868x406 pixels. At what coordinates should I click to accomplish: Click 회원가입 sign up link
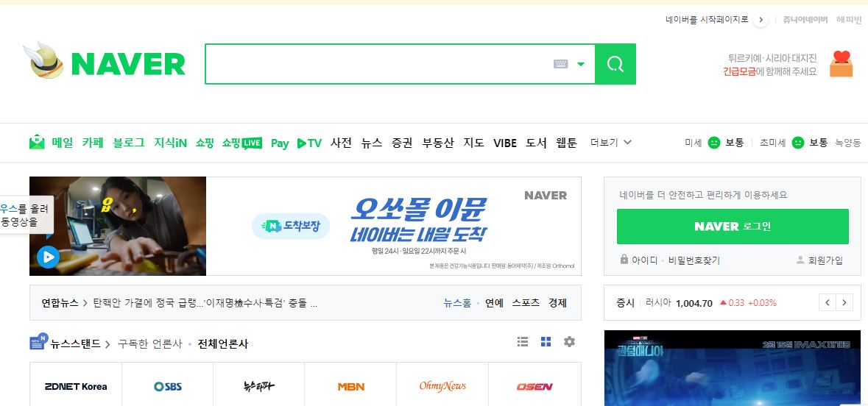click(825, 260)
